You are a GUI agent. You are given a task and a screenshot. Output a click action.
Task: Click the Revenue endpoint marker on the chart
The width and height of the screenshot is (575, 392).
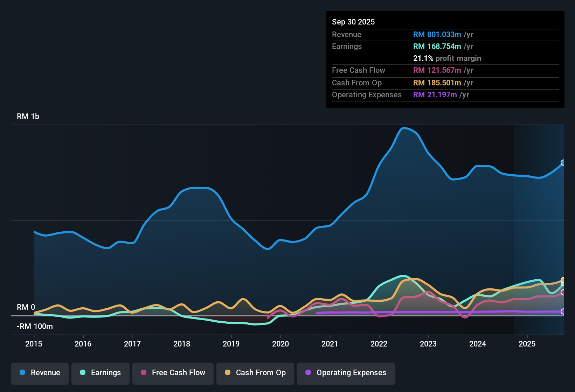tap(563, 163)
